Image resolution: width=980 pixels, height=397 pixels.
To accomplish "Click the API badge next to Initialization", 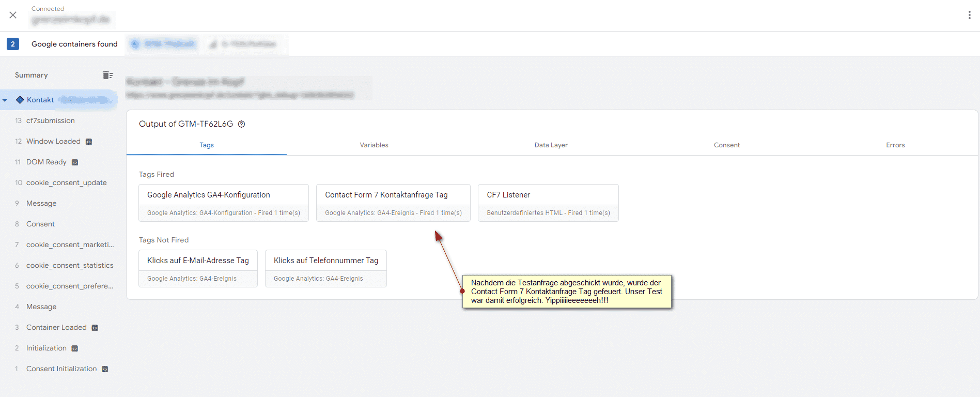I will pyautogui.click(x=75, y=348).
